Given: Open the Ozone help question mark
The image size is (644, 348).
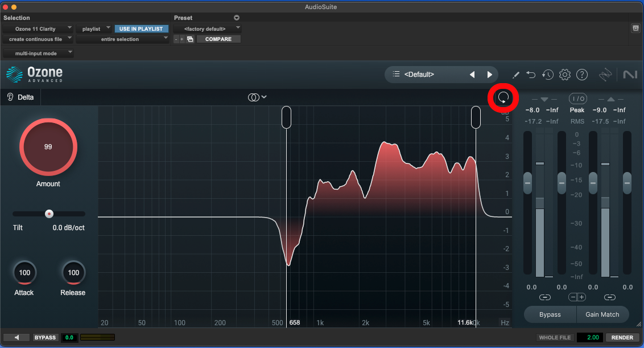Looking at the screenshot, I should point(582,75).
